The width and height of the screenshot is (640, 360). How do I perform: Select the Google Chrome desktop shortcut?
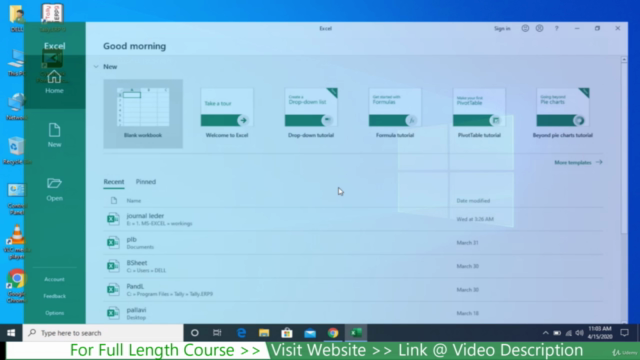click(17, 286)
